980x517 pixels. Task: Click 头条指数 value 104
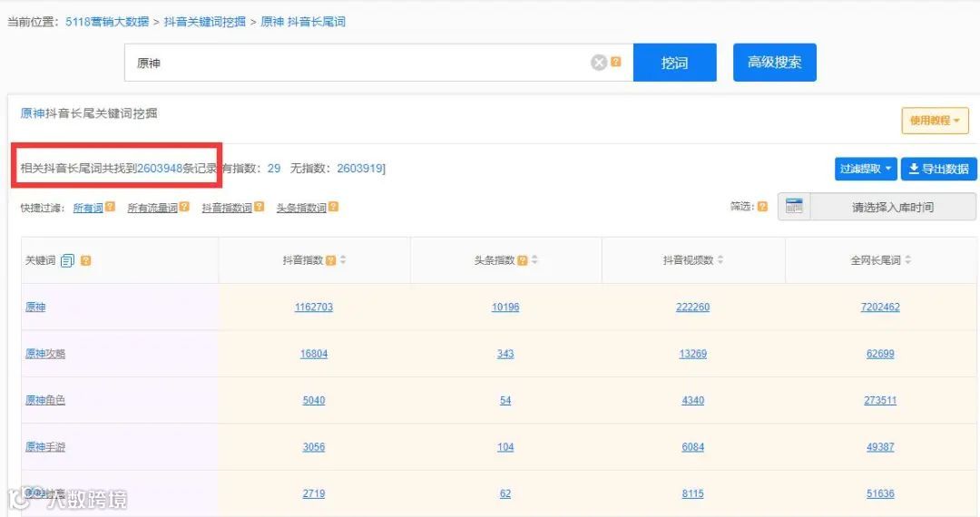[505, 447]
